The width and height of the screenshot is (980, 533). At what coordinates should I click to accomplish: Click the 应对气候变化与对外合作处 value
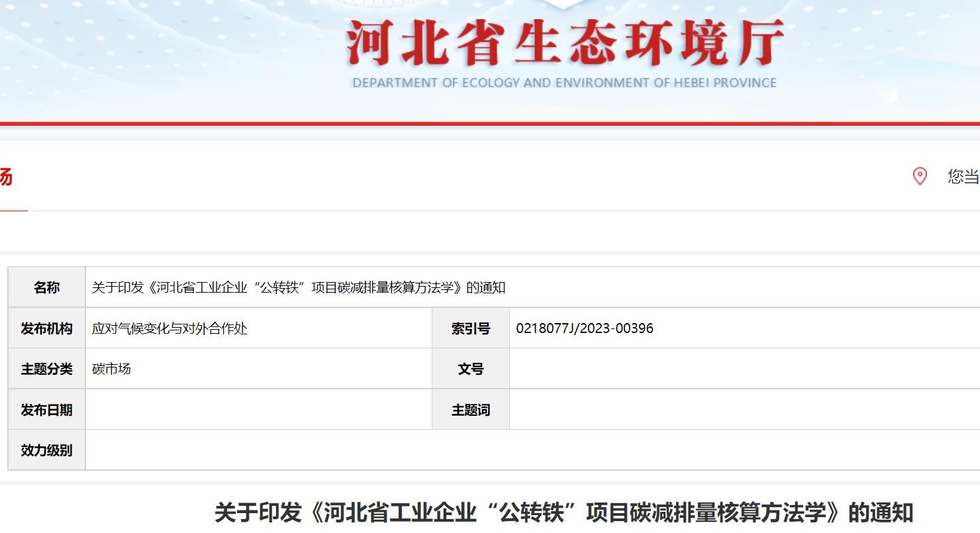(170, 328)
